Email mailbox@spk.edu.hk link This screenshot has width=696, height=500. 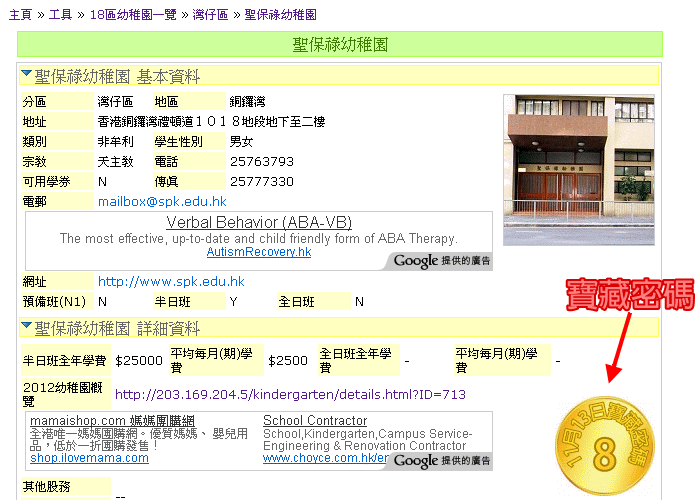(x=162, y=202)
